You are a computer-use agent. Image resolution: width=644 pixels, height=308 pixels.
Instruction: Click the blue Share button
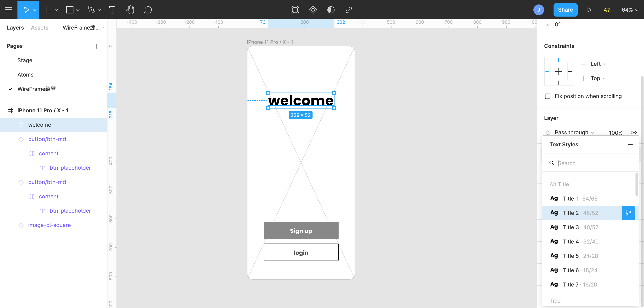pos(565,10)
